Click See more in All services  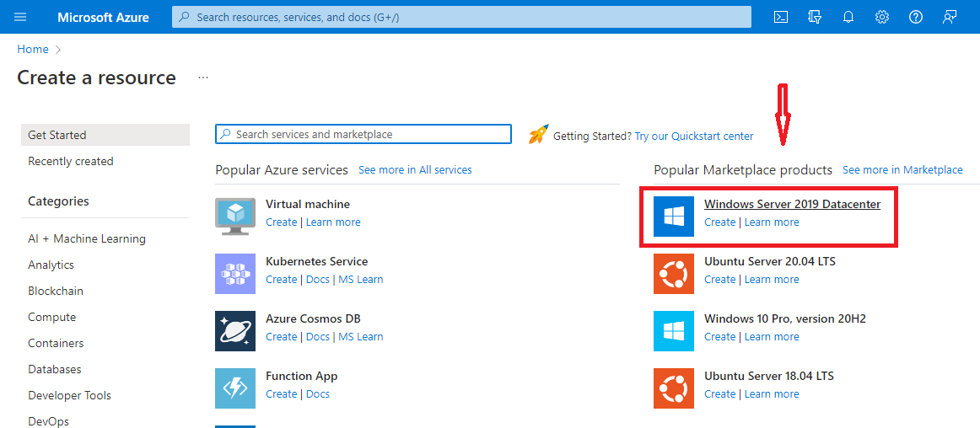(415, 170)
